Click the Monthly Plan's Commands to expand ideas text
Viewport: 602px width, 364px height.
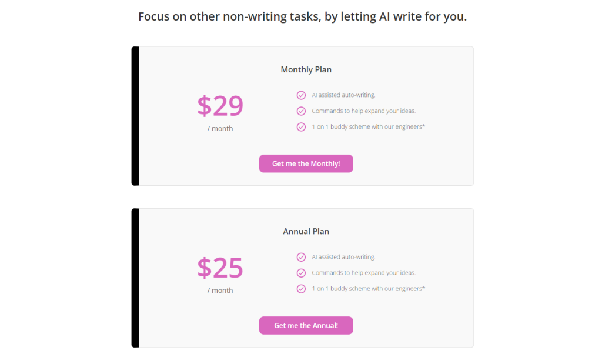(363, 111)
